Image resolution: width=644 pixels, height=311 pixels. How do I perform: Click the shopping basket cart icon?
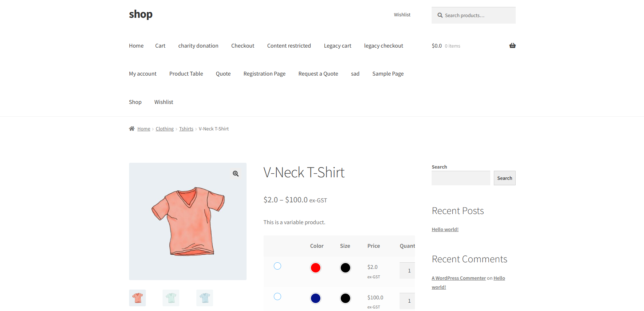coord(512,46)
